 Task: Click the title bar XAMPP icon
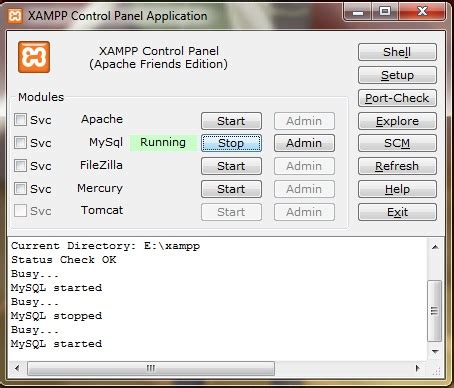pos(15,16)
